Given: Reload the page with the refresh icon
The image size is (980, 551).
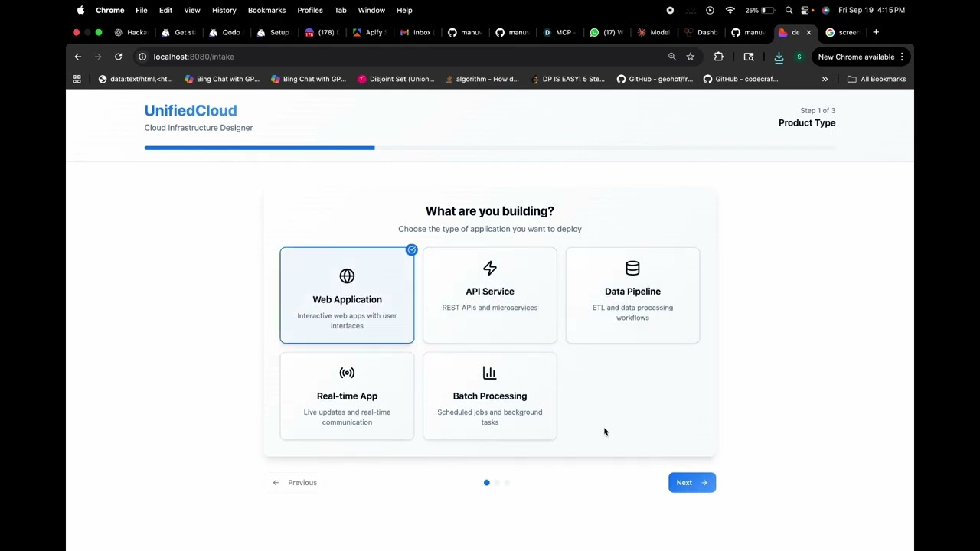Looking at the screenshot, I should [118, 57].
